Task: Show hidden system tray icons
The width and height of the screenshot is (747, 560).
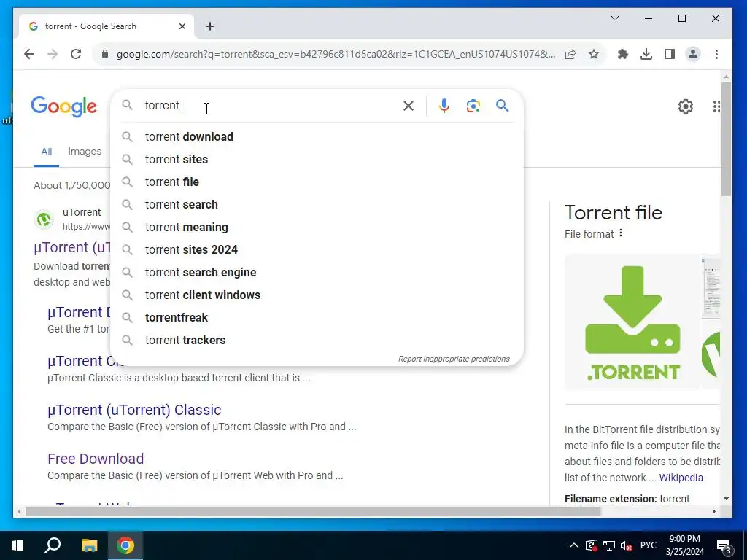Action: point(574,545)
